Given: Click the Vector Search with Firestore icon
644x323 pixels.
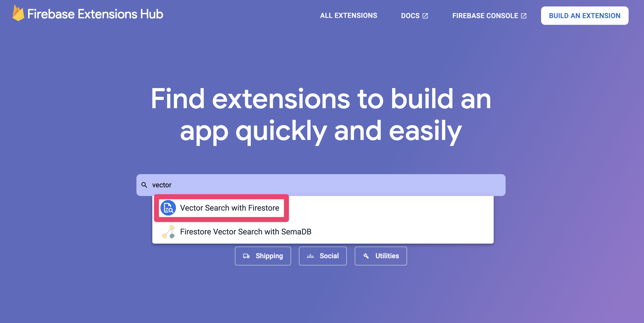Looking at the screenshot, I should coord(168,208).
